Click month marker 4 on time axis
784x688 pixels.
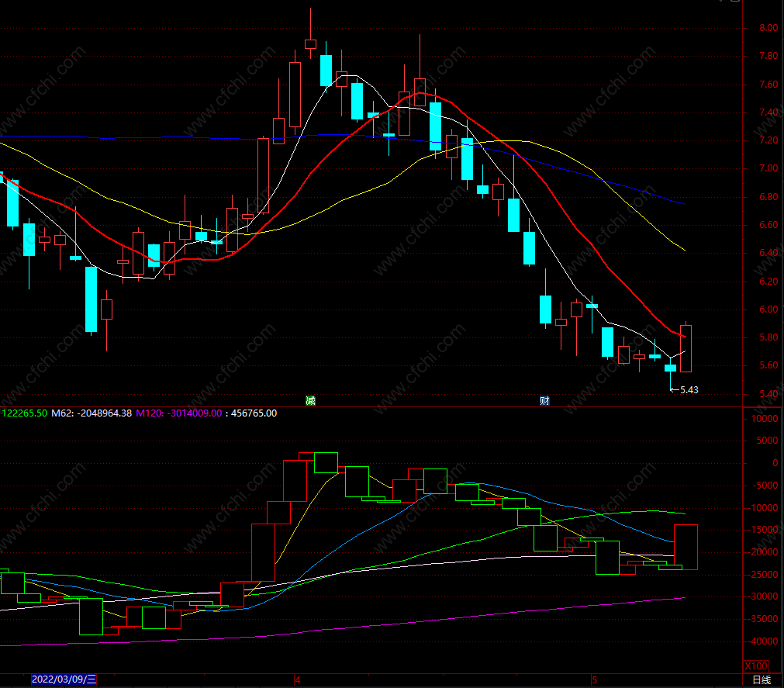298,680
